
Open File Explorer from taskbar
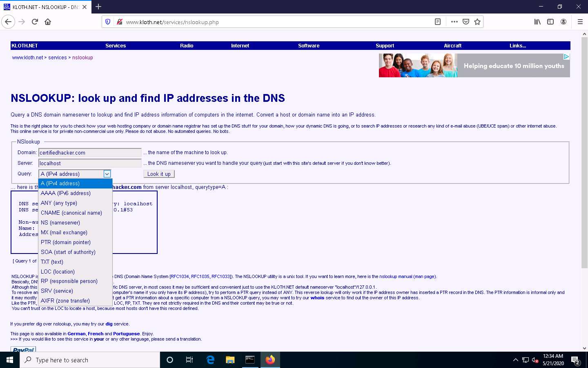[230, 360]
